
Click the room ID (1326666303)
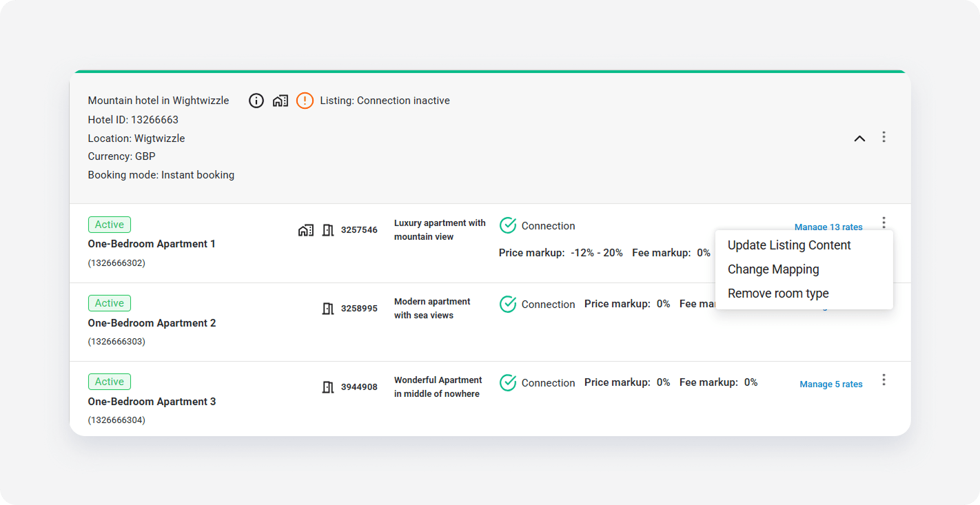116,342
